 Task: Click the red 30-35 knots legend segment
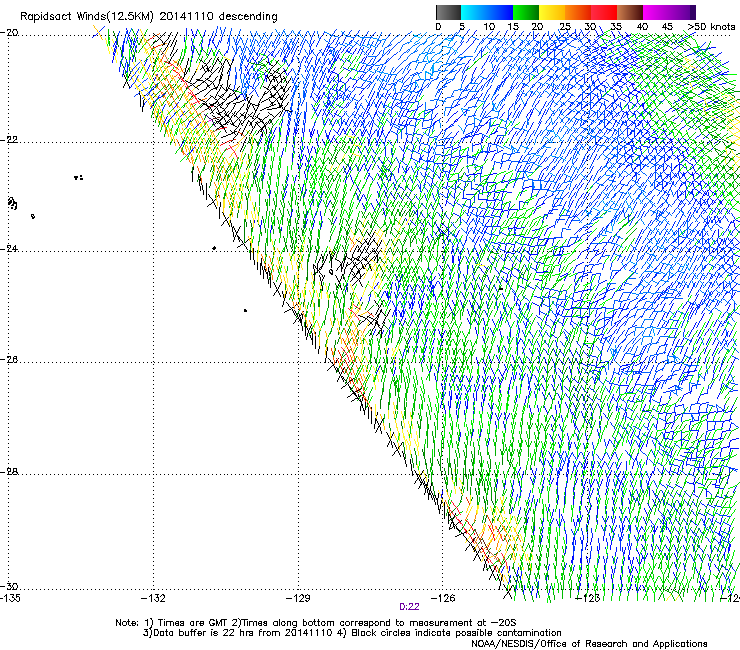pyautogui.click(x=604, y=12)
